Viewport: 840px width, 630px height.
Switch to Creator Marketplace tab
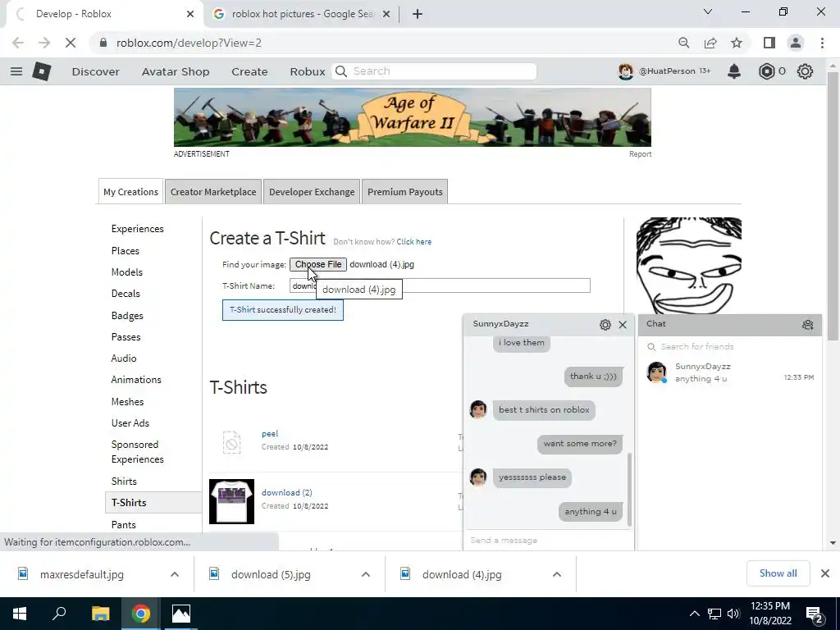point(213,192)
